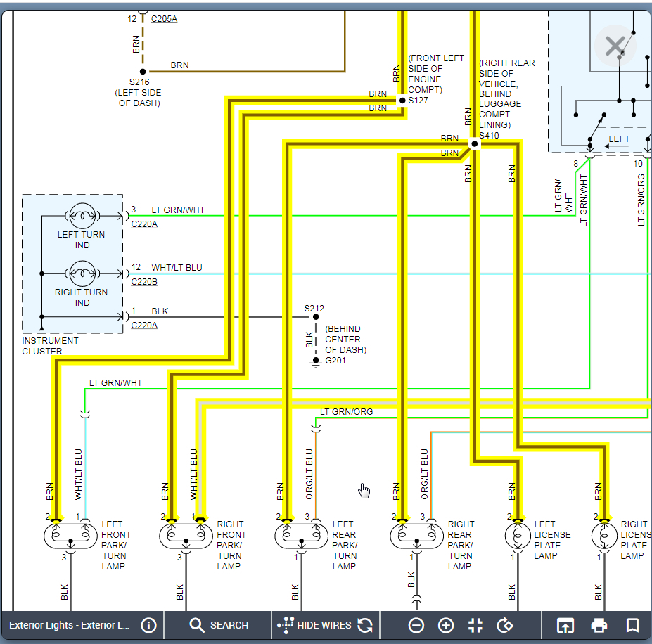Click the reset wires refresh icon
This screenshot has height=644, width=652.
click(x=364, y=625)
